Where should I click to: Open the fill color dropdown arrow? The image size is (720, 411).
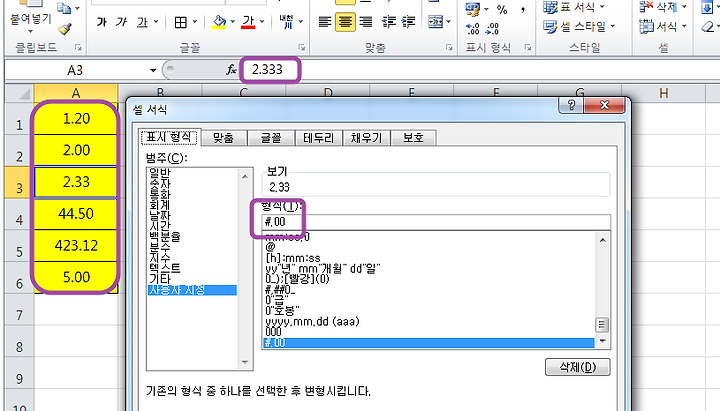[233, 22]
